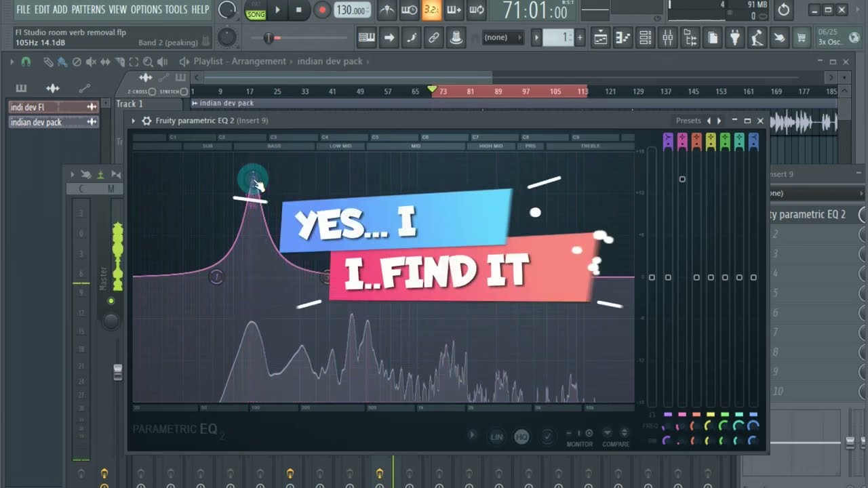Click the Stop transport button

(299, 10)
